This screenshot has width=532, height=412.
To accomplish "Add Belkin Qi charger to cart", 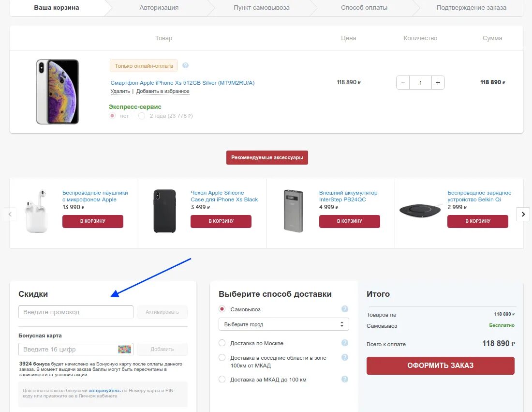I will pos(478,221).
